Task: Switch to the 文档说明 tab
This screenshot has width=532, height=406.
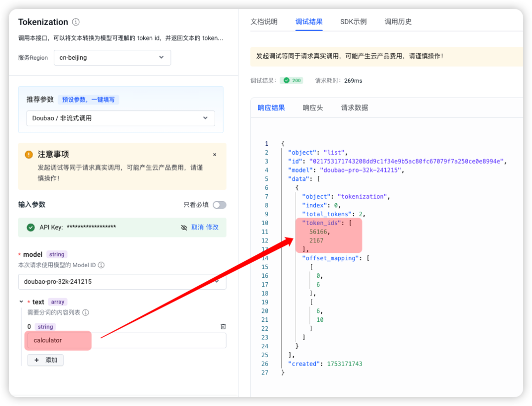Action: click(x=264, y=22)
